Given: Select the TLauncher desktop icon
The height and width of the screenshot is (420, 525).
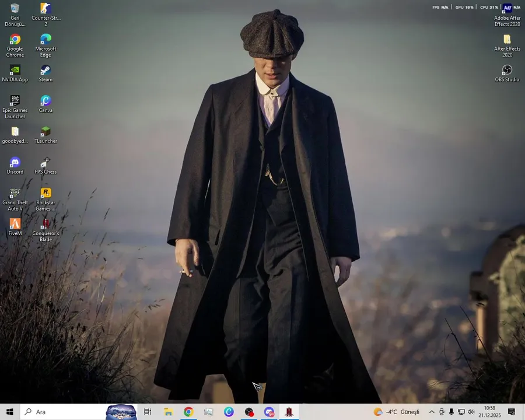Looking at the screenshot, I should [x=46, y=135].
